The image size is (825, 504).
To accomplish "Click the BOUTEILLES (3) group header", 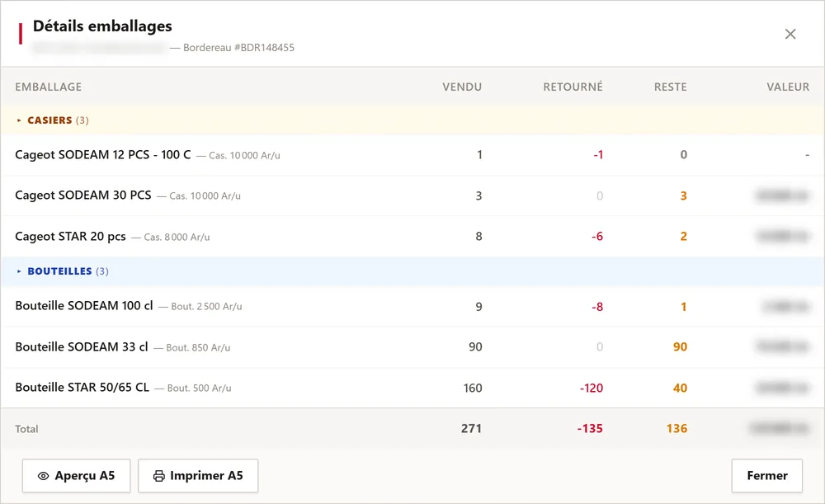I will pos(412,271).
